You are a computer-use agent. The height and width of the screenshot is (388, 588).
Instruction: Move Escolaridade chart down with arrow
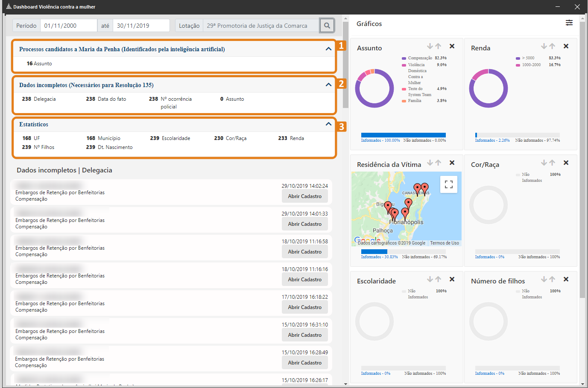[430, 279]
